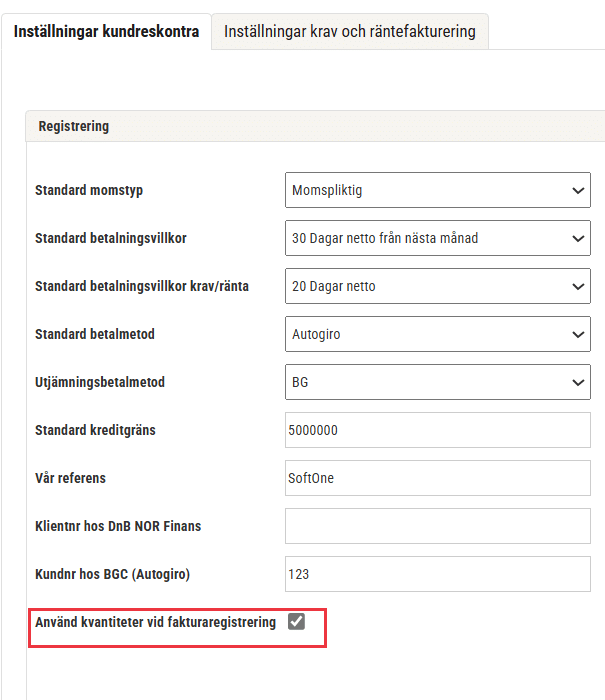
Task: Collapse the Registrering section header
Action: pyautogui.click(x=315, y=126)
